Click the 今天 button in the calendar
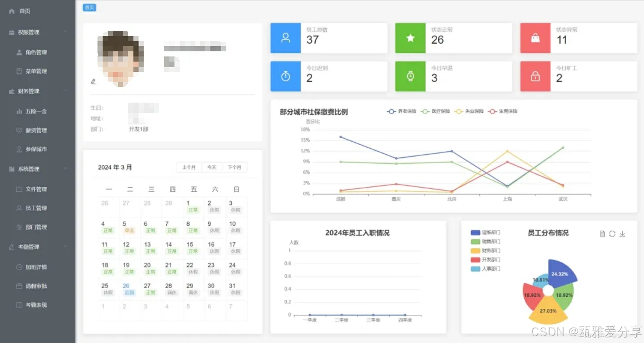The image size is (644, 343). [212, 167]
